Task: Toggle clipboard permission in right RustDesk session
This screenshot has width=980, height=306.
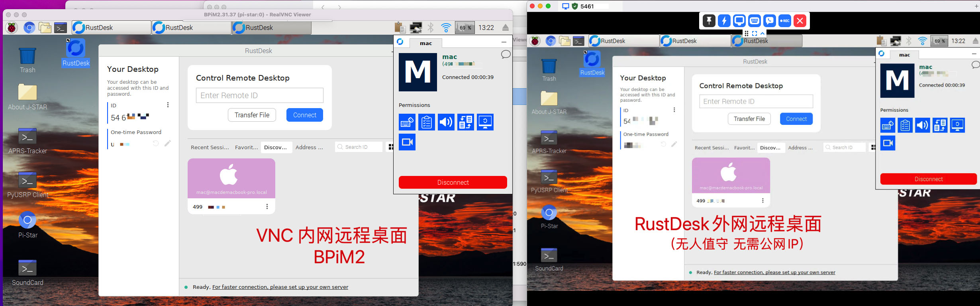Action: (905, 125)
